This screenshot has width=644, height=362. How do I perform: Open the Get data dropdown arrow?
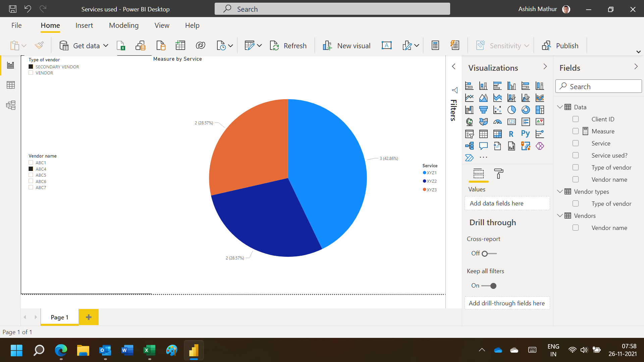[106, 46]
